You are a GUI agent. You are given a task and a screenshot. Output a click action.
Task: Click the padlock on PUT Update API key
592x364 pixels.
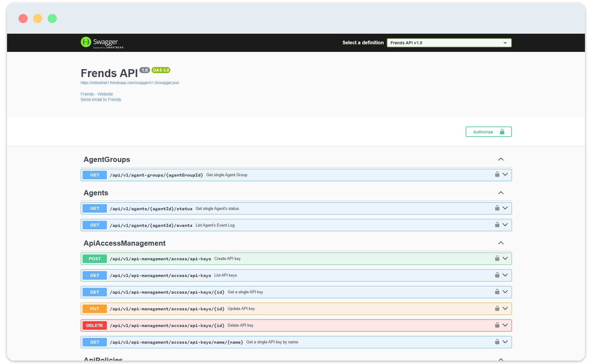pos(497,308)
